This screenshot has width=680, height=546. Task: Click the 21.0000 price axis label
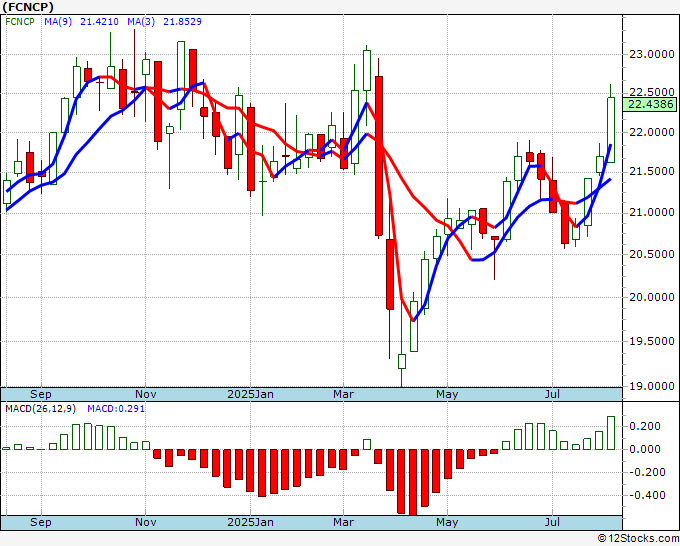click(651, 213)
